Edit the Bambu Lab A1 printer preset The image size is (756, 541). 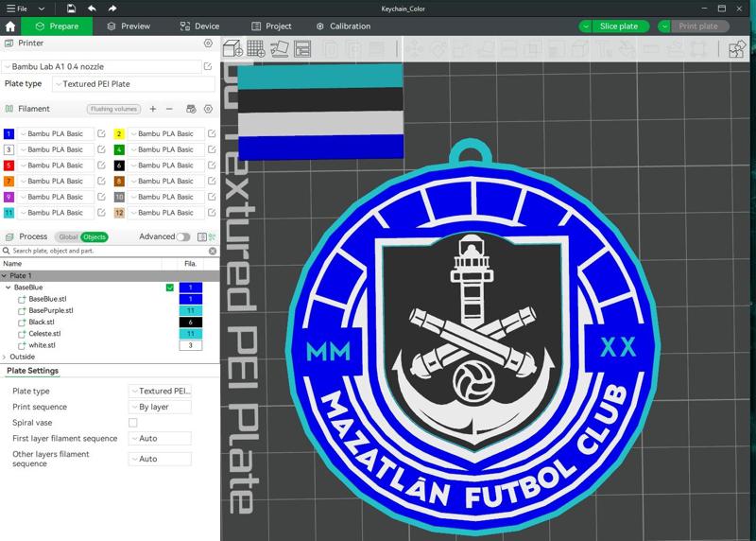tap(208, 66)
